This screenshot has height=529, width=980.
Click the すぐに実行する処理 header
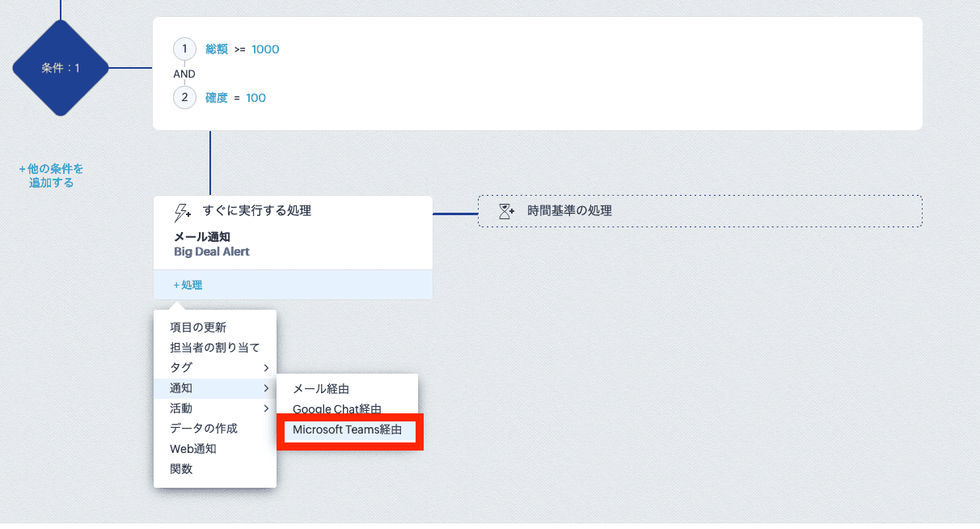pos(257,211)
